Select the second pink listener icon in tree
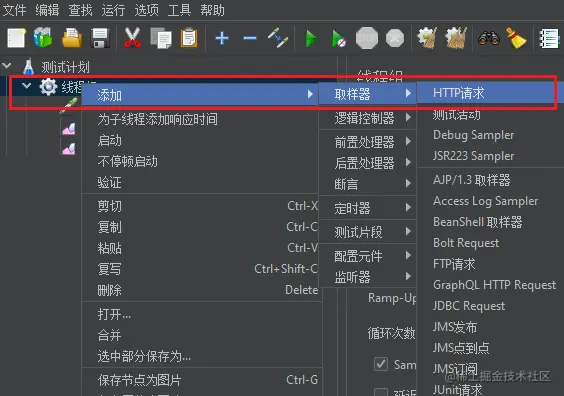 pos(68,148)
